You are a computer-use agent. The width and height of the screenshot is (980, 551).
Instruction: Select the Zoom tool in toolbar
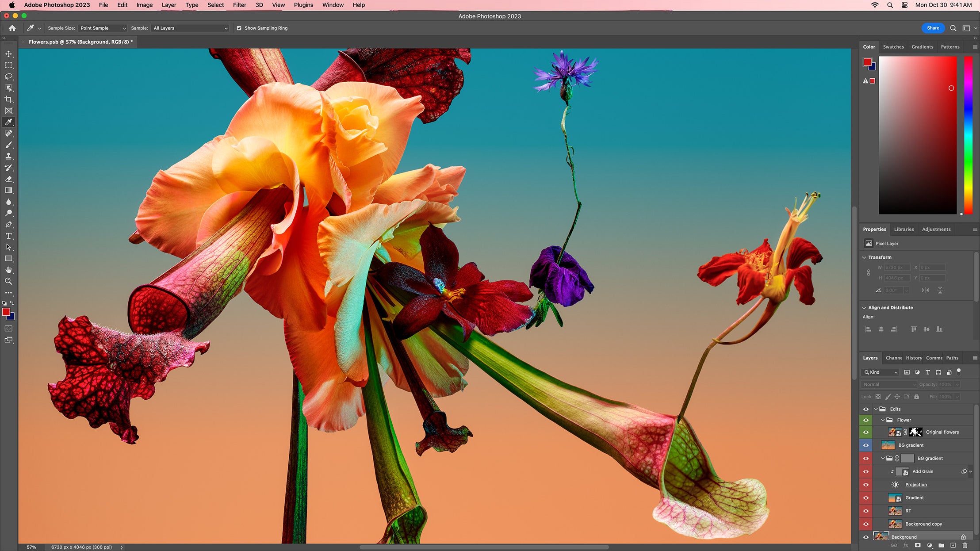tap(8, 281)
